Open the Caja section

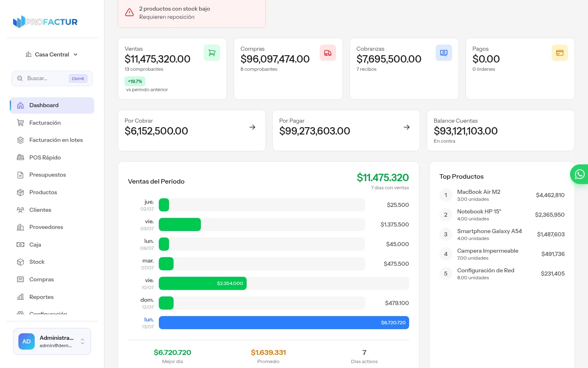coord(52,245)
